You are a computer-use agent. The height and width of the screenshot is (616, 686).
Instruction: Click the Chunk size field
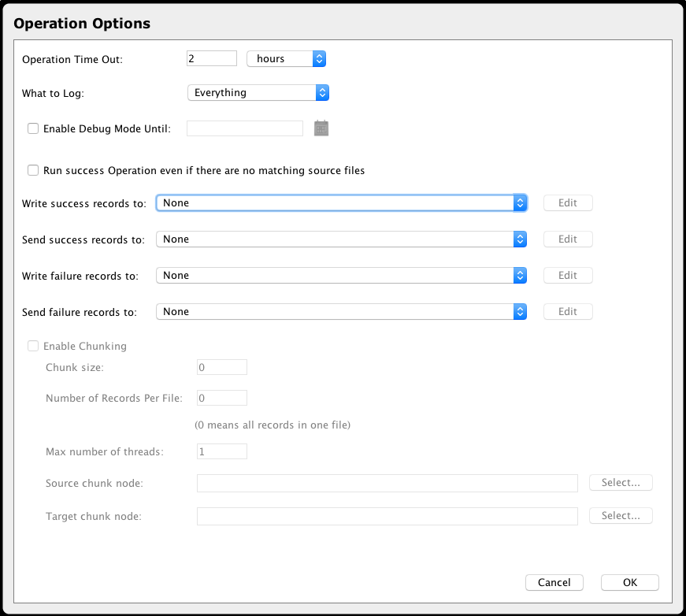[x=221, y=367]
